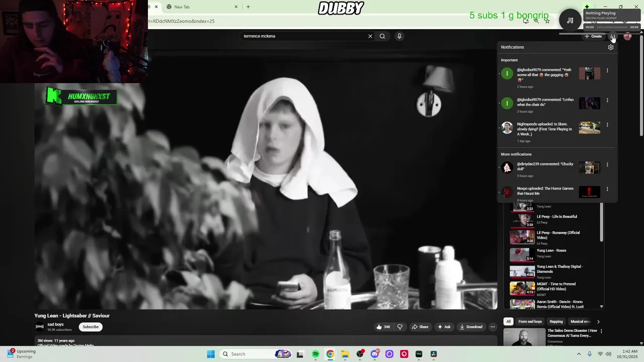Open the sad boys channel link
The height and width of the screenshot is (362, 644).
(x=55, y=325)
